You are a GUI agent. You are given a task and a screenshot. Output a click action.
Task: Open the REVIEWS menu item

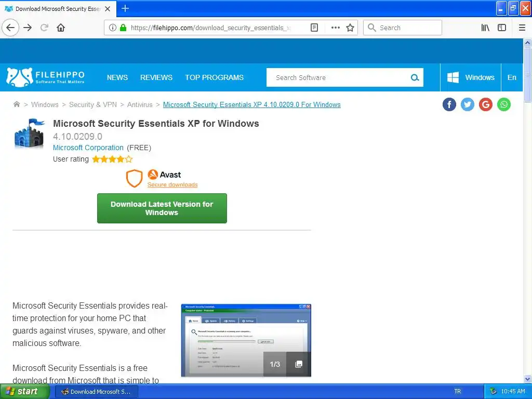[156, 77]
